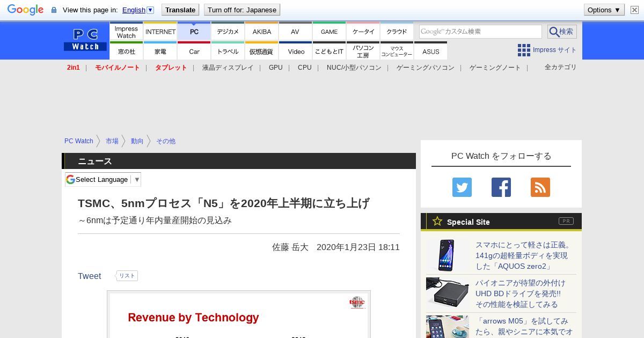
Task: Click 動向 breadcrumb link
Action: tap(137, 141)
